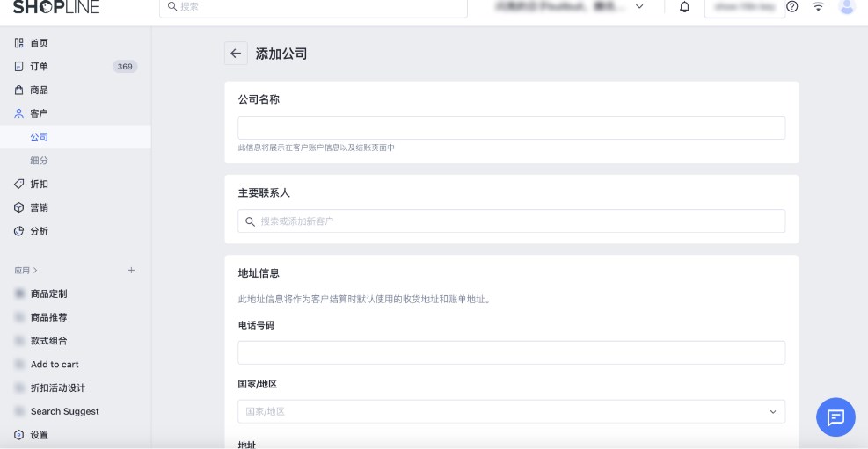Image resolution: width=868 pixels, height=449 pixels.
Task: Click the Add to cart app icon
Action: (20, 365)
